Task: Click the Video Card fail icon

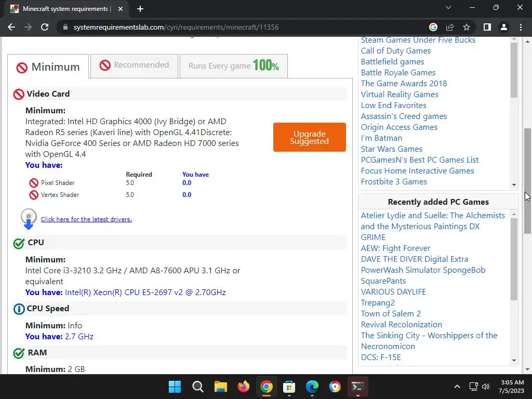Action: point(19,95)
